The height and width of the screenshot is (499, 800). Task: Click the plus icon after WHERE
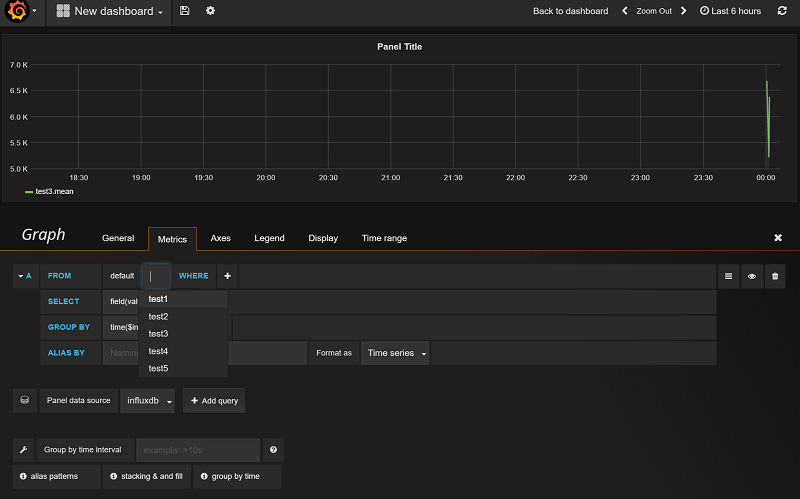click(228, 276)
